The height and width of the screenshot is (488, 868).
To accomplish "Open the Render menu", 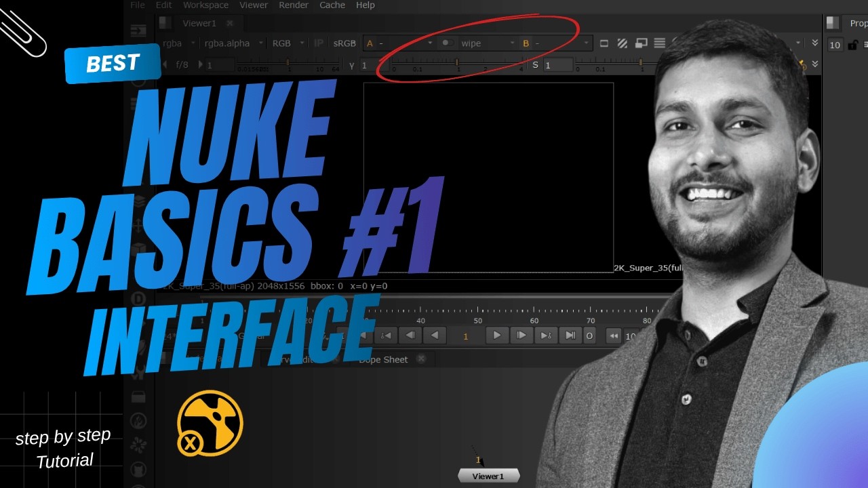I will (x=294, y=5).
